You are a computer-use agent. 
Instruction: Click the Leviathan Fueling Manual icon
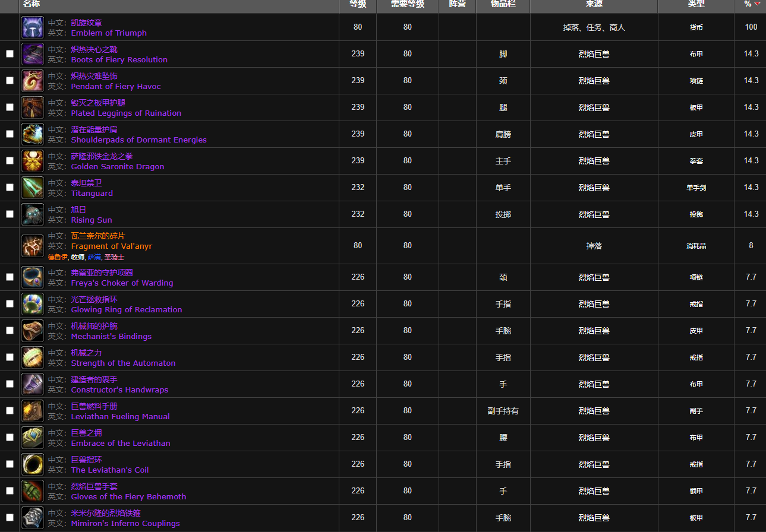(x=33, y=411)
